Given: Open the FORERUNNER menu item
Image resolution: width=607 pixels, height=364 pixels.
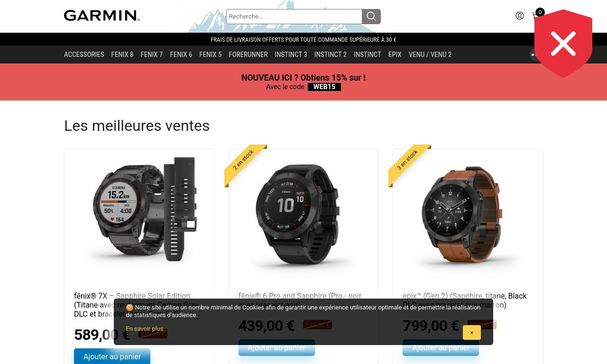Looking at the screenshot, I should [248, 55].
